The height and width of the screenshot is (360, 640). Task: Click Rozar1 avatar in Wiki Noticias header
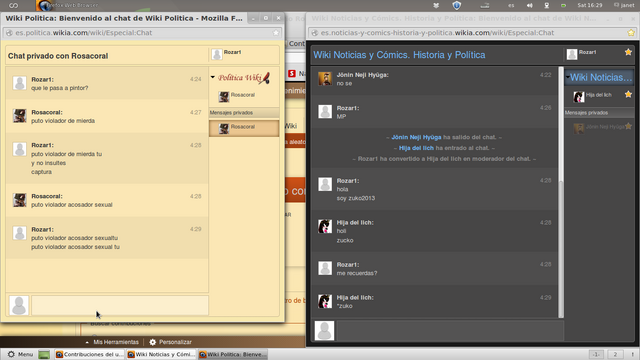[572, 54]
